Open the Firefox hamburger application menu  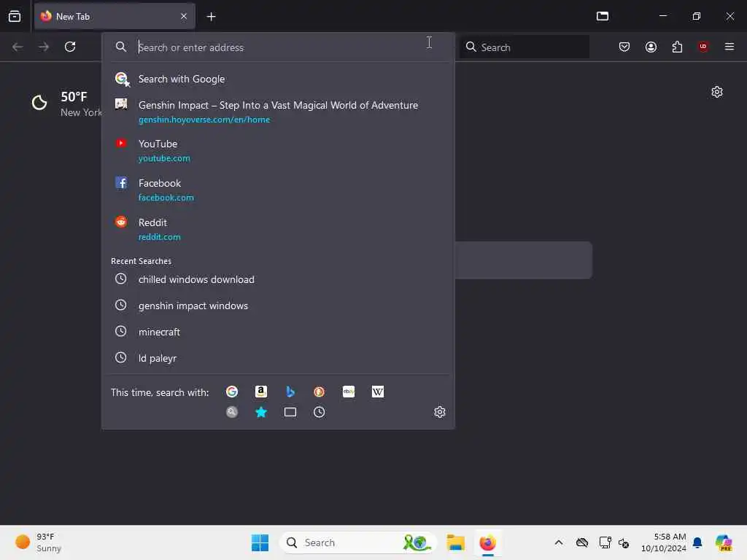729,47
